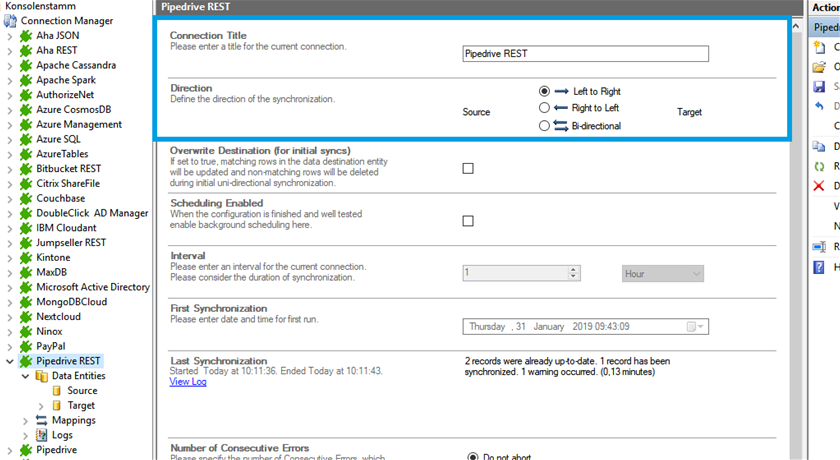The width and height of the screenshot is (840, 460).
Task: Enable the Overwrite Destination checkbox
Action: [x=468, y=169]
